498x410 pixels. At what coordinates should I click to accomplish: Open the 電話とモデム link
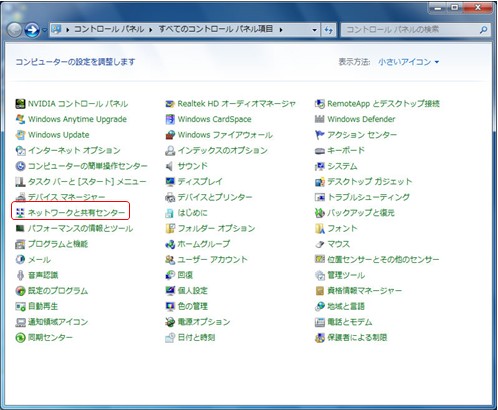click(350, 322)
